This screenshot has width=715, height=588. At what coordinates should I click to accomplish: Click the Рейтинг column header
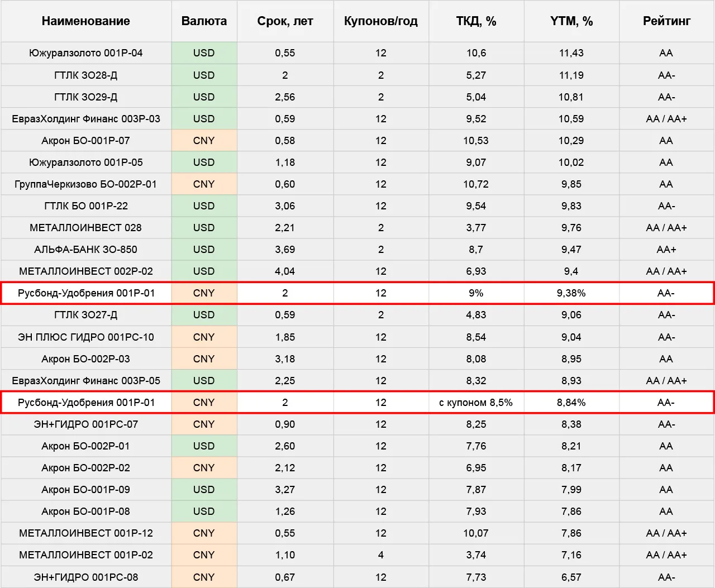coord(666,21)
